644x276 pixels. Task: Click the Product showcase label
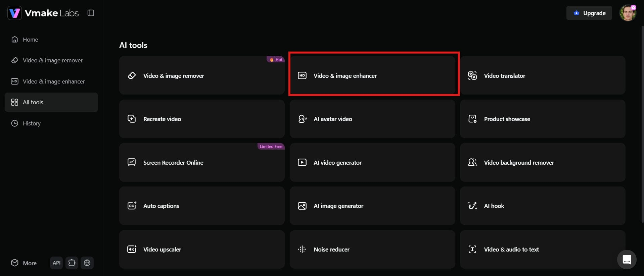[507, 119]
